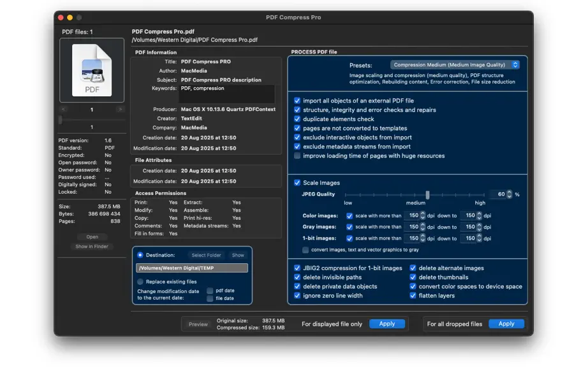The height and width of the screenshot is (367, 588).
Task: Click the Select Folder button
Action: (x=206, y=255)
